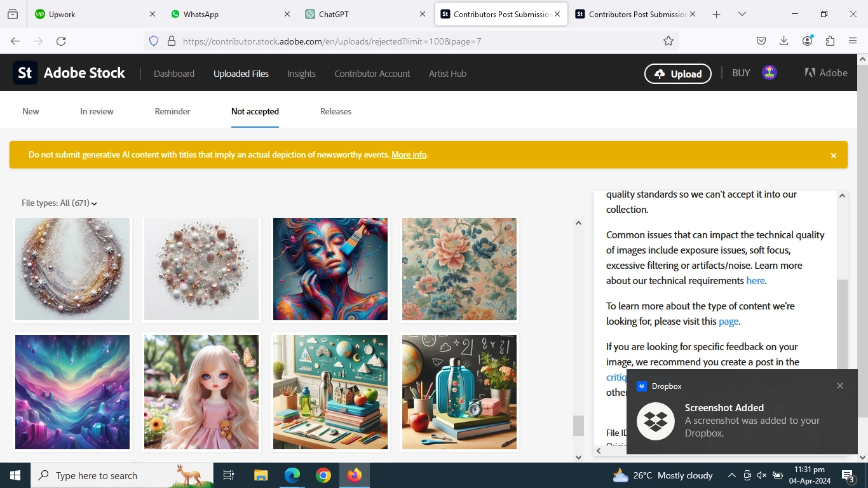
Task: Close the ChatGPT browser tab
Action: tap(423, 14)
